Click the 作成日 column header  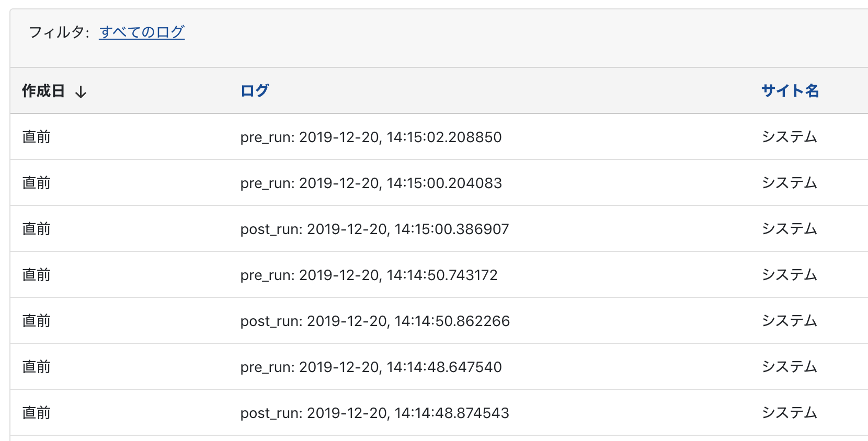tap(43, 91)
